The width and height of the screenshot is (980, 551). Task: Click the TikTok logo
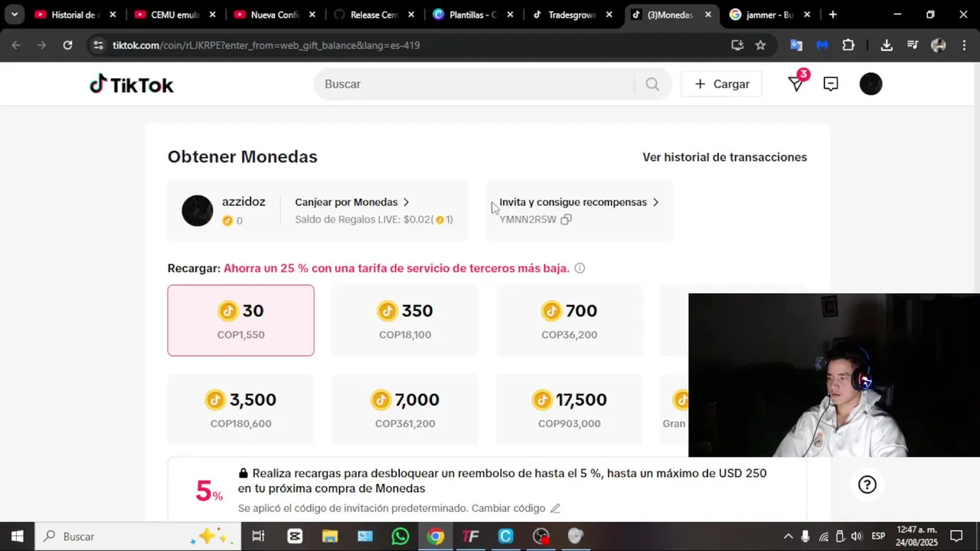click(132, 84)
